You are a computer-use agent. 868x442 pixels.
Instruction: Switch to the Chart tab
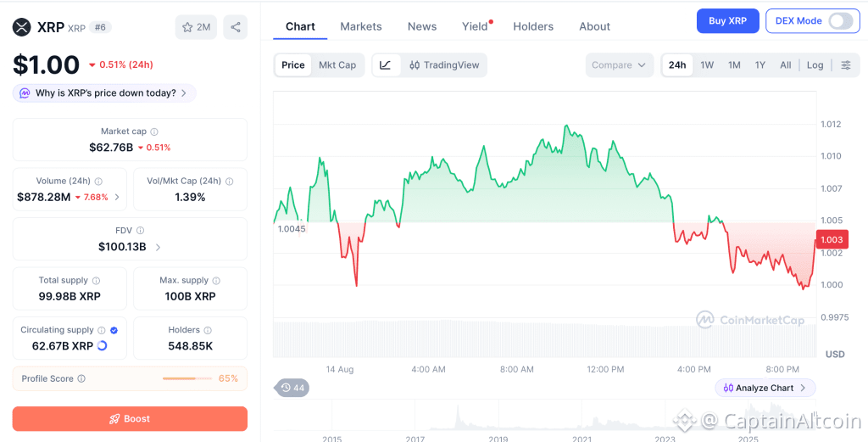[x=300, y=26]
